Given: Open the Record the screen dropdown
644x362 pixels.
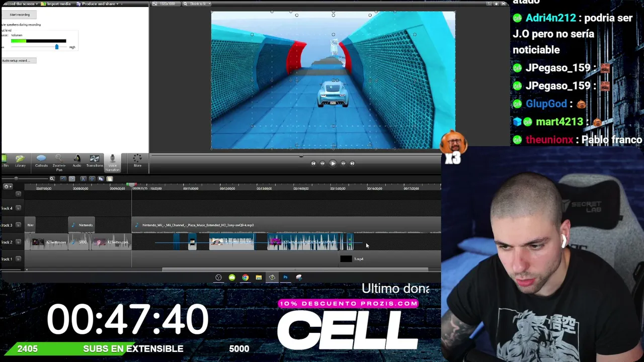Looking at the screenshot, I should (21, 4).
